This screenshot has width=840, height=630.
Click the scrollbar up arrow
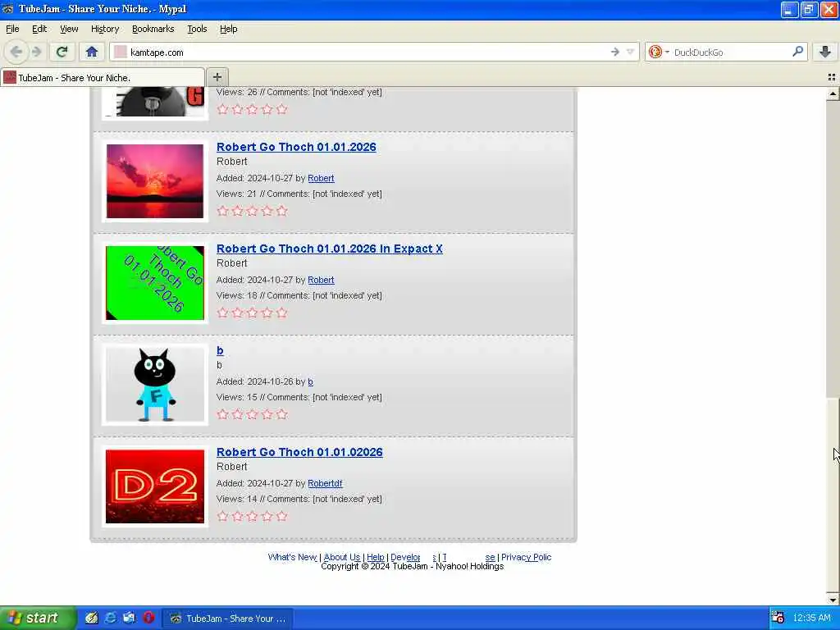tap(833, 94)
